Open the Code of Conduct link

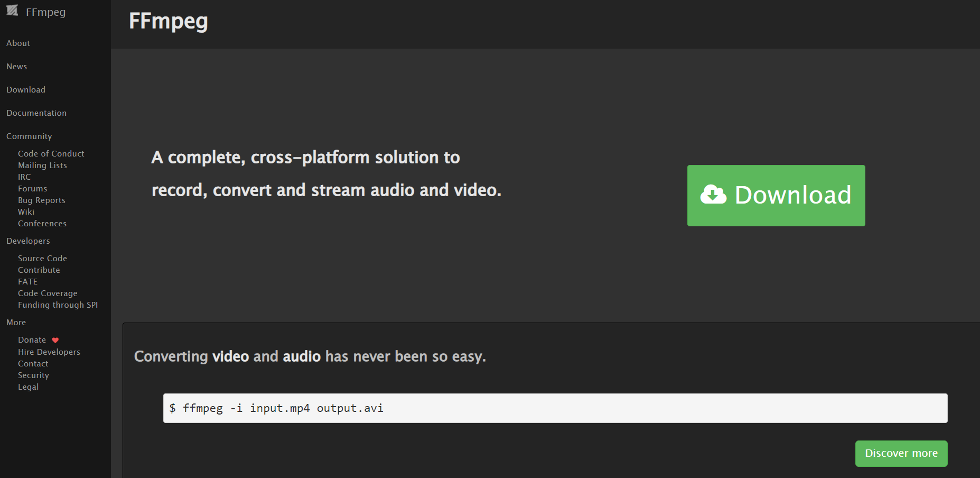51,154
